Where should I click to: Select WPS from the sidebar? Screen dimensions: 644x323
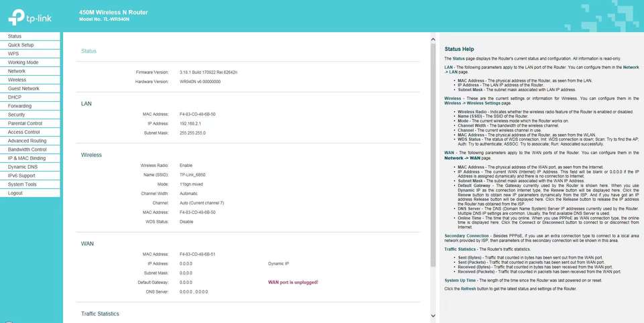tap(30, 54)
